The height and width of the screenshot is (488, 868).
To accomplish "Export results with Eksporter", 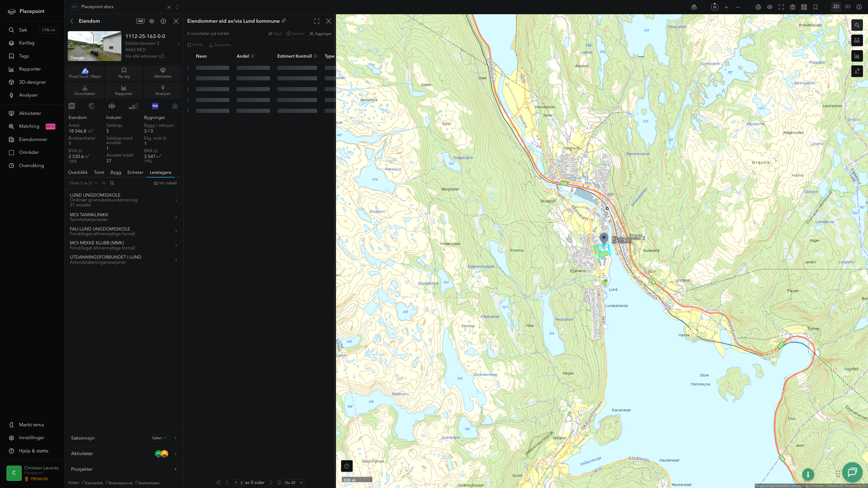I will (x=220, y=45).
